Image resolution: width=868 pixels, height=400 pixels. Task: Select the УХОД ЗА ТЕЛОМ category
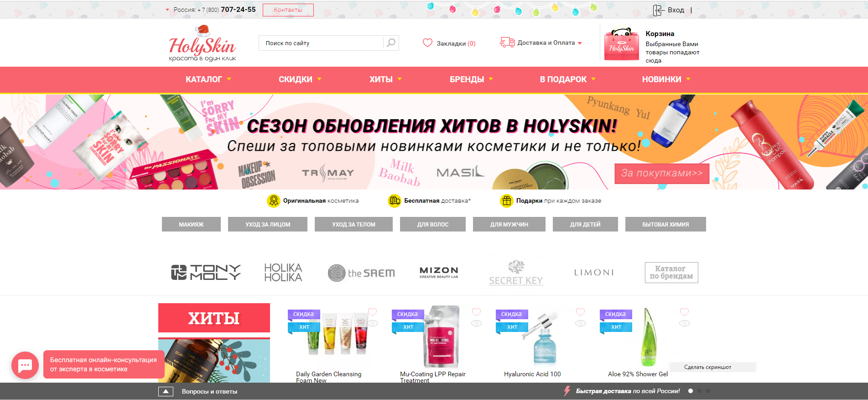pyautogui.click(x=353, y=224)
